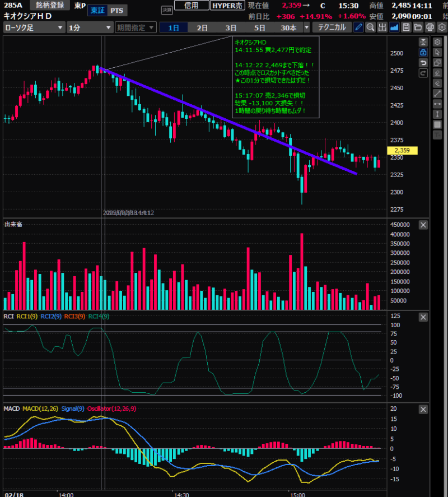Expand the 30本 bar count dropdown arrow

[x=306, y=27]
